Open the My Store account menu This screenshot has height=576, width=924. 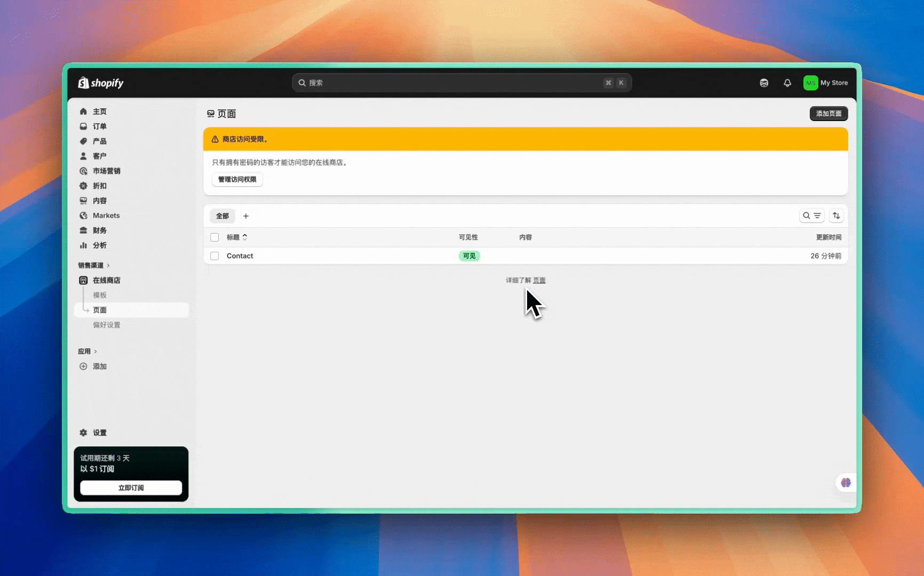(x=825, y=83)
